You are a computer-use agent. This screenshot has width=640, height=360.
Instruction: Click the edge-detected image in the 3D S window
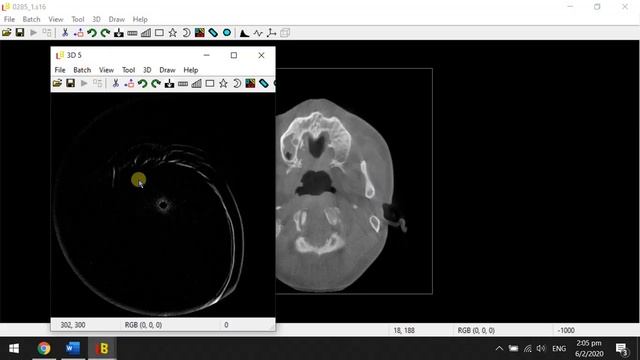click(x=163, y=205)
